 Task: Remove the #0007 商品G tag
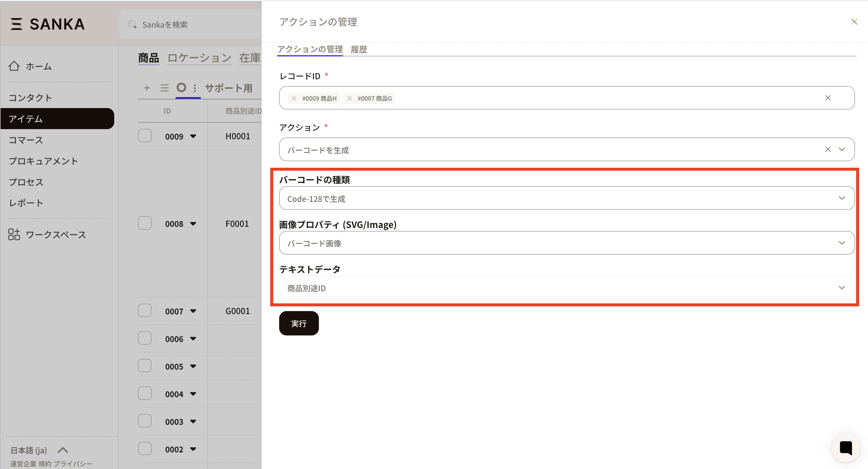tap(349, 98)
